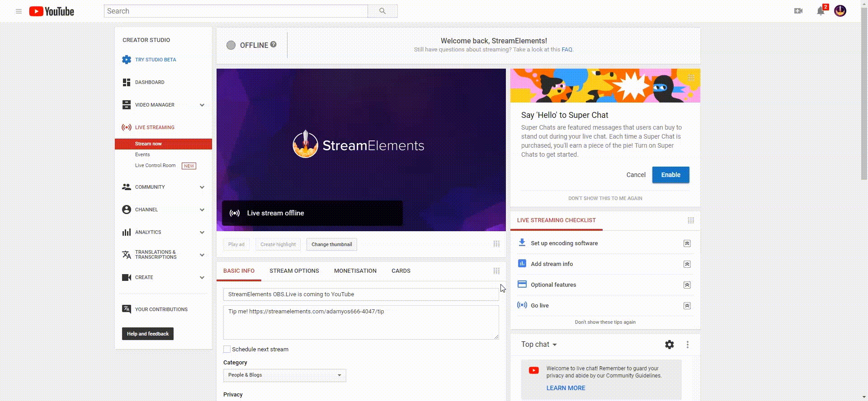
Task: Expand the Video Manager section
Action: point(202,105)
